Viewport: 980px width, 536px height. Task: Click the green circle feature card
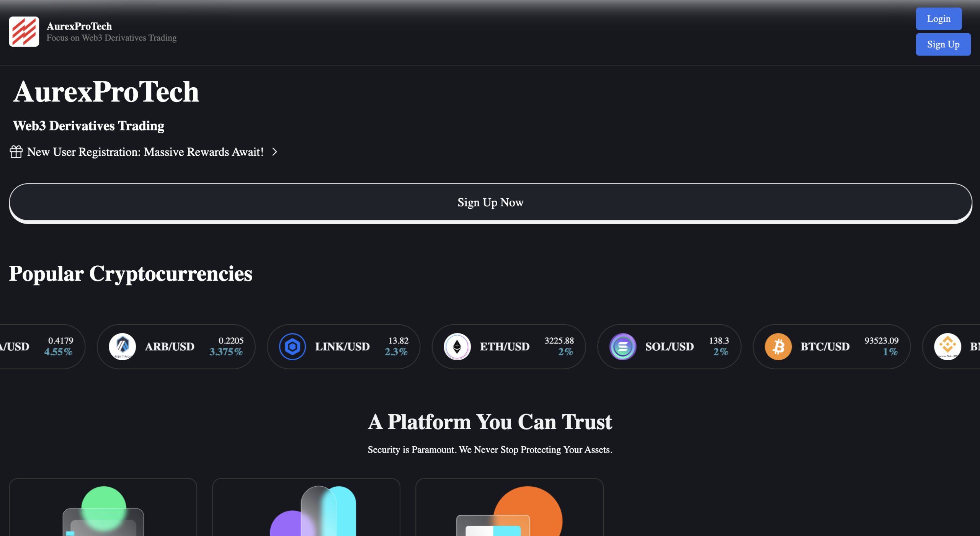103,507
